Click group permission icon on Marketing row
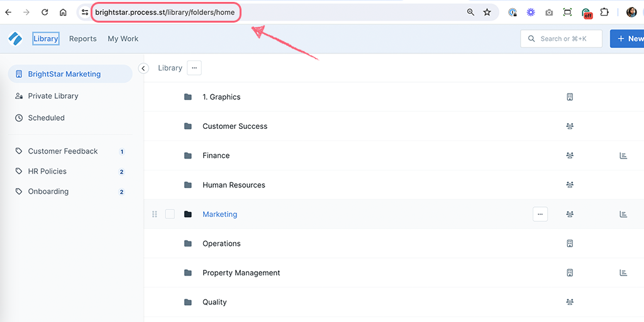Screen dimensions: 644x322 tap(570, 214)
